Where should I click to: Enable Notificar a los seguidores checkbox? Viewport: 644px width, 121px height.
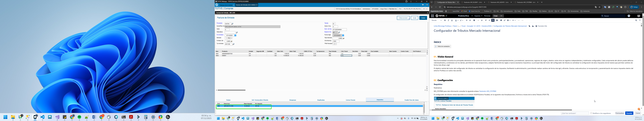[x=591, y=113]
